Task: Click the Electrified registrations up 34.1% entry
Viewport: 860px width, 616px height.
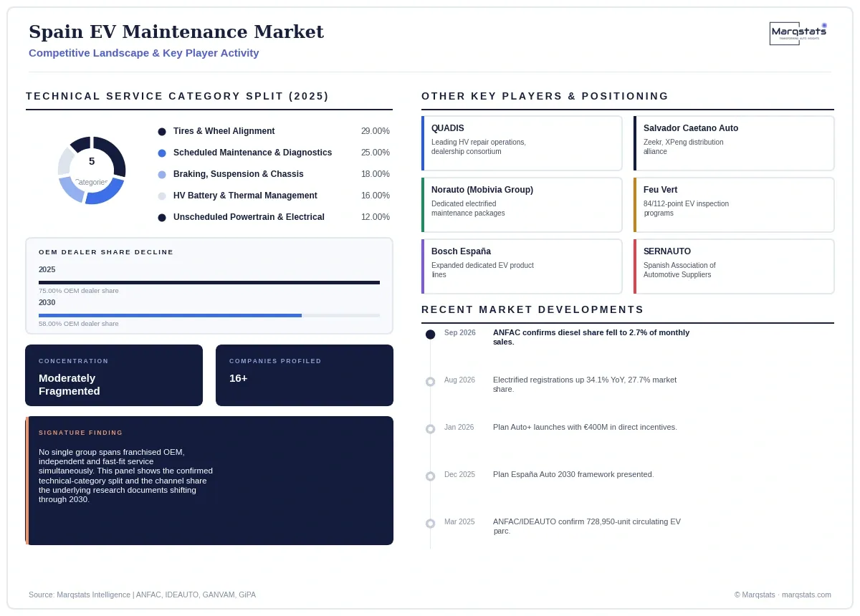Action: pyautogui.click(x=585, y=385)
